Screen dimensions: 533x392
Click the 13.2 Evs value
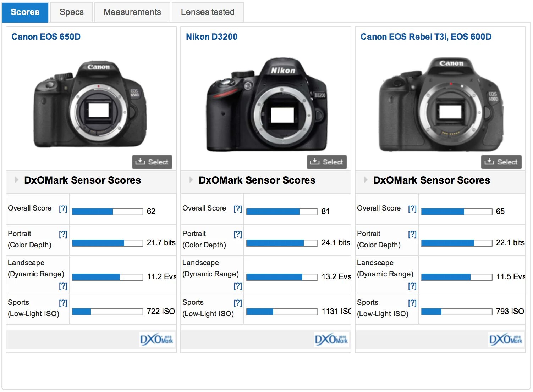[x=336, y=277]
